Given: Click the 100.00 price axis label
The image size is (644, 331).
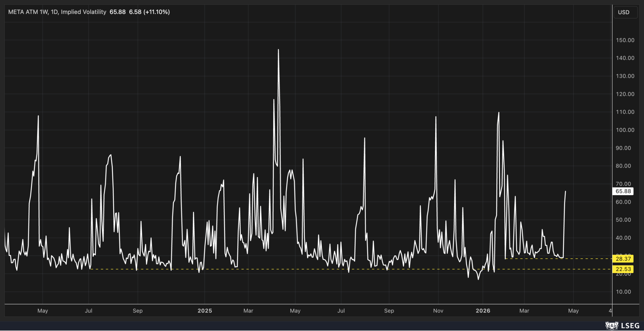Looking at the screenshot, I should [625, 130].
